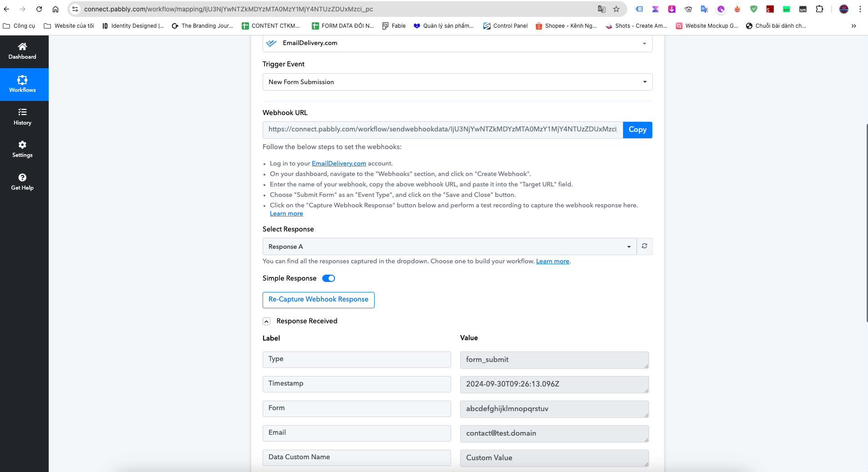Open the Control Panel bookmark
Viewport: 868px width, 472px height.
click(x=505, y=26)
